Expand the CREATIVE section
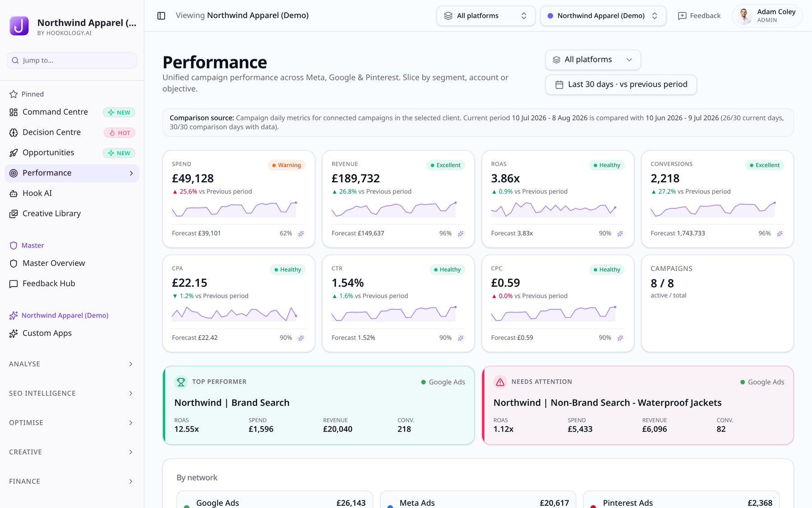Screen dimensions: 812x508 click(x=72, y=452)
